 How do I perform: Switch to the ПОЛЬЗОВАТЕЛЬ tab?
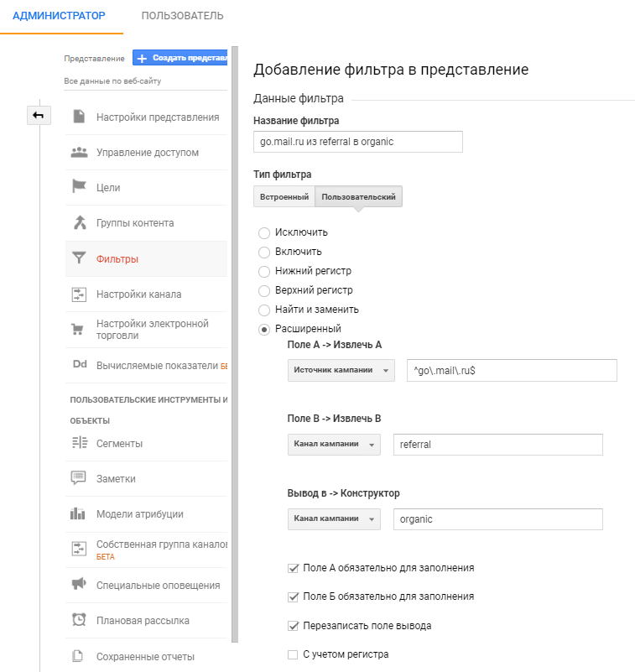183,16
